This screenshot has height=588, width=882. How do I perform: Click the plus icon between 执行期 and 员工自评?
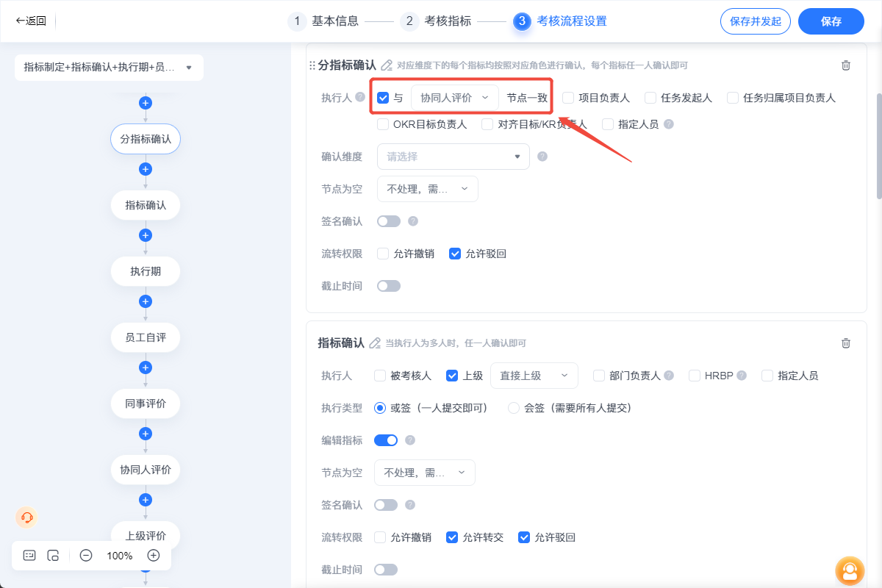[146, 301]
